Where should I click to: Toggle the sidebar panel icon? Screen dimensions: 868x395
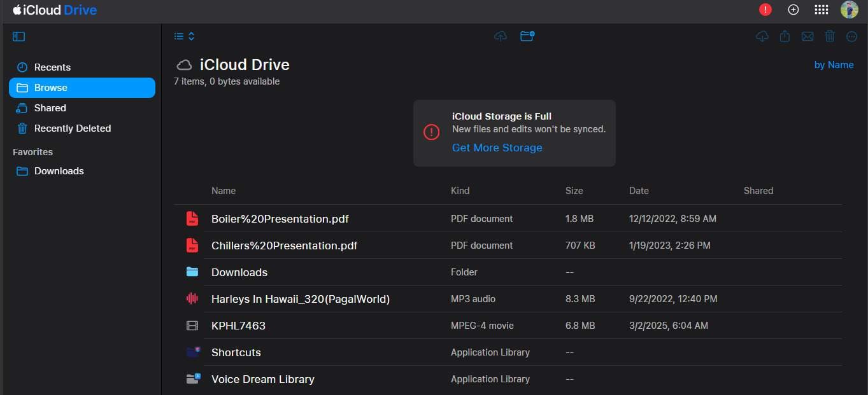(x=18, y=37)
